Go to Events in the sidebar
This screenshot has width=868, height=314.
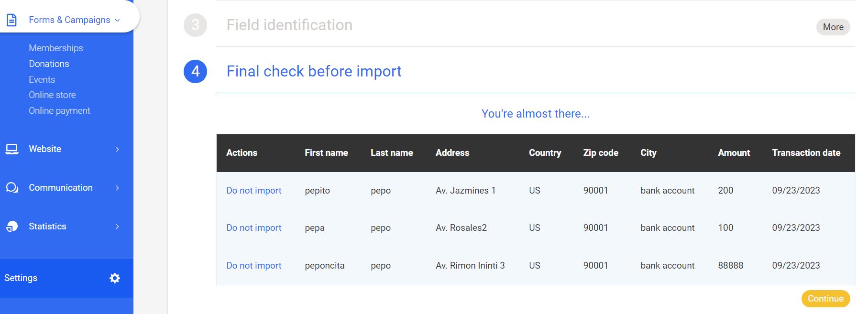click(42, 79)
